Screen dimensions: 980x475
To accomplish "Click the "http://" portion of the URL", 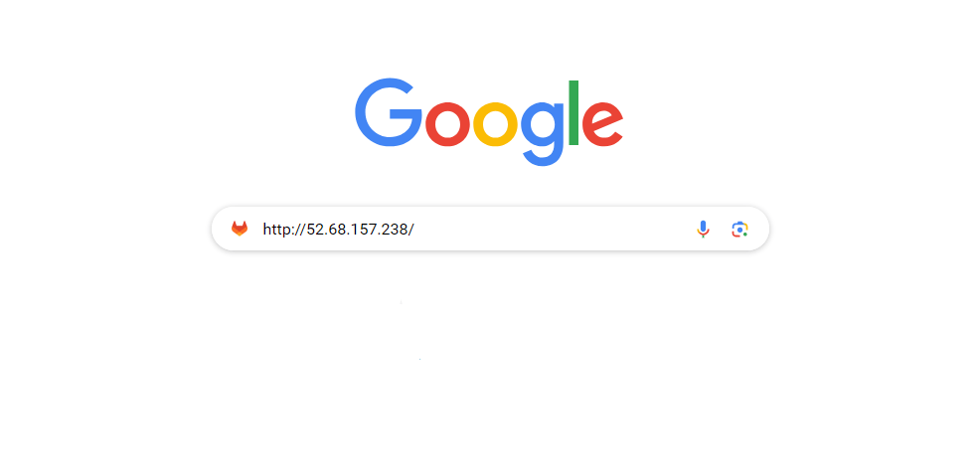I will pyautogui.click(x=284, y=230).
